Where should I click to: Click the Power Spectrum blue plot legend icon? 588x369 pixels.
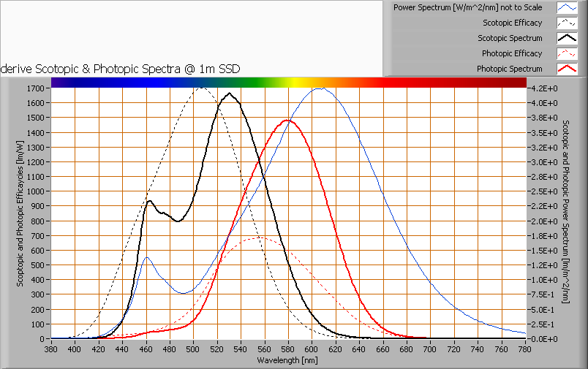point(568,7)
